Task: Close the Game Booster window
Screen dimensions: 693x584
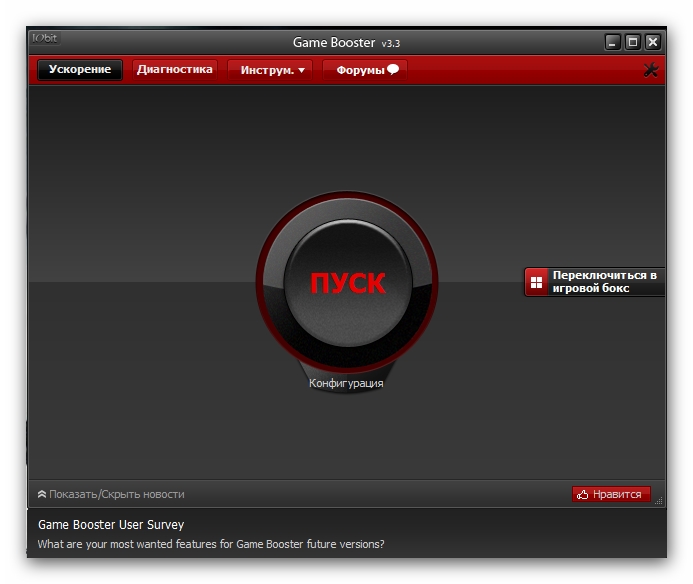Action: pyautogui.click(x=653, y=42)
